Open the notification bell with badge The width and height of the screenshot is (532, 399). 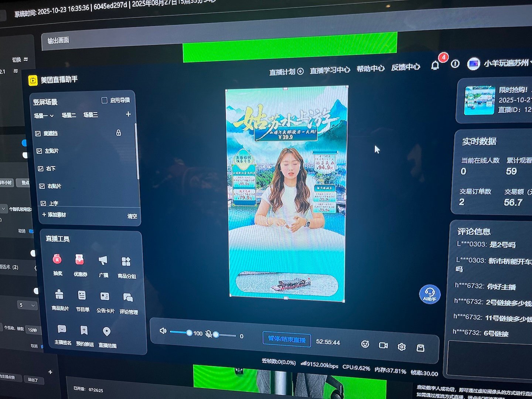point(435,66)
